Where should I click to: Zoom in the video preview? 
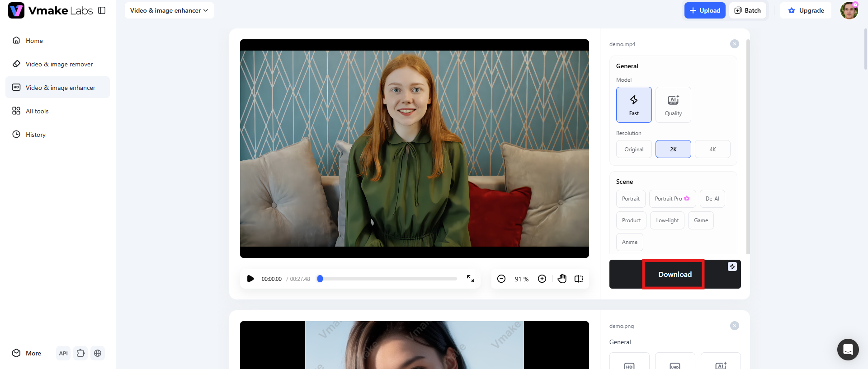(542, 279)
